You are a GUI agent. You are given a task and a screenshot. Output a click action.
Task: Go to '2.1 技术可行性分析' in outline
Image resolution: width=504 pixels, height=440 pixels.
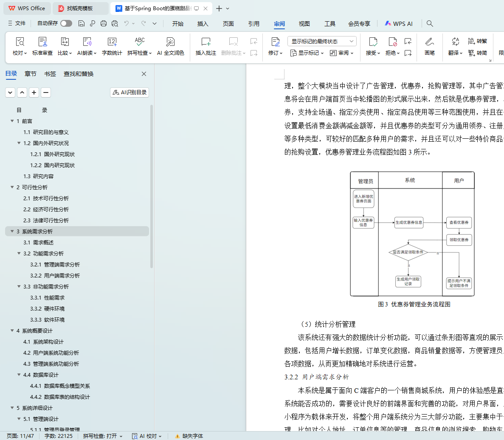[46, 199]
